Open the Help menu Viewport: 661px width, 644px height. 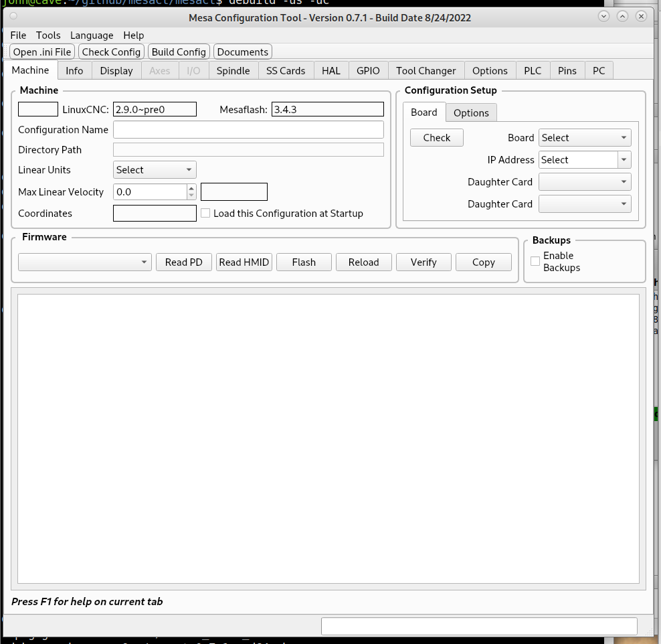[x=134, y=35]
